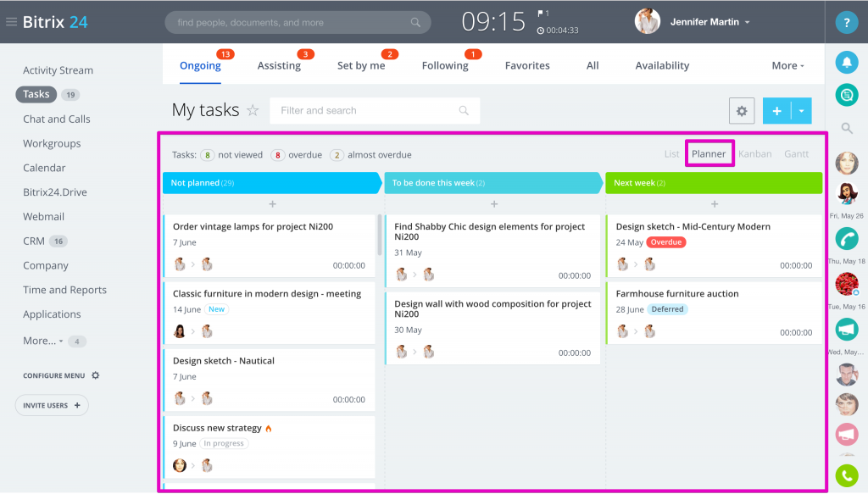Viewport: 868px width, 494px height.
Task: Click the right sidebar search magnifier
Action: (x=847, y=128)
